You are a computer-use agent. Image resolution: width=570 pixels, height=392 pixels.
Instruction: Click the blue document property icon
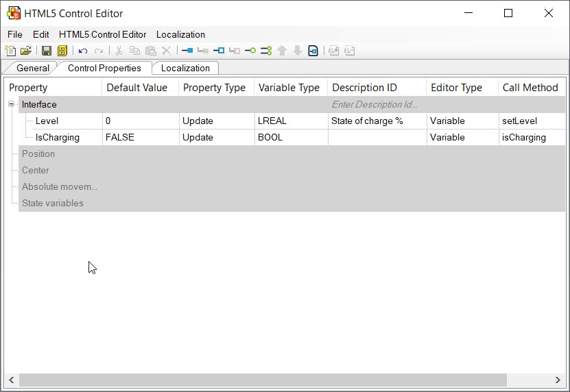[313, 51]
